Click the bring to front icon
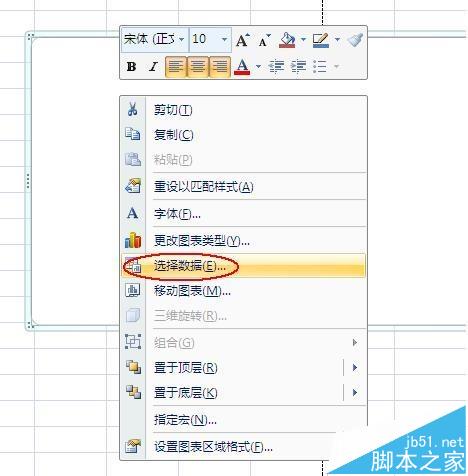468x476 pixels. (x=133, y=367)
